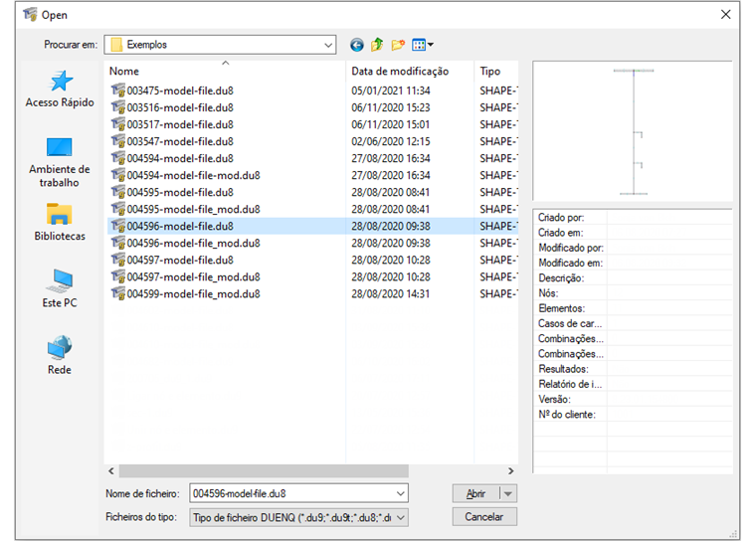The width and height of the screenshot is (756, 541).
Task: Go up one folder level
Action: (x=377, y=45)
